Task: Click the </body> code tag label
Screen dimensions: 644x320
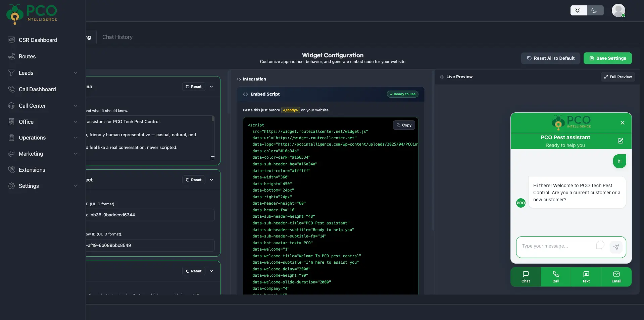Action: pyautogui.click(x=290, y=110)
